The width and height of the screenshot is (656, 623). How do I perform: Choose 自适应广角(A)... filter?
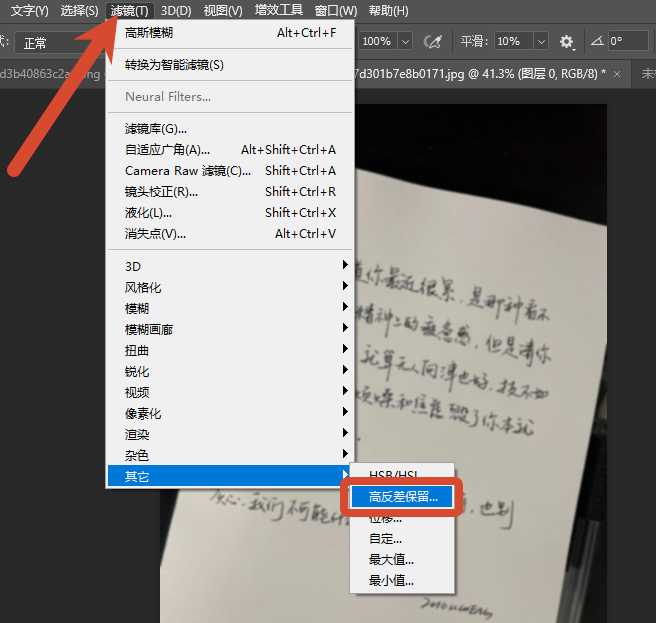pyautogui.click(x=230, y=149)
